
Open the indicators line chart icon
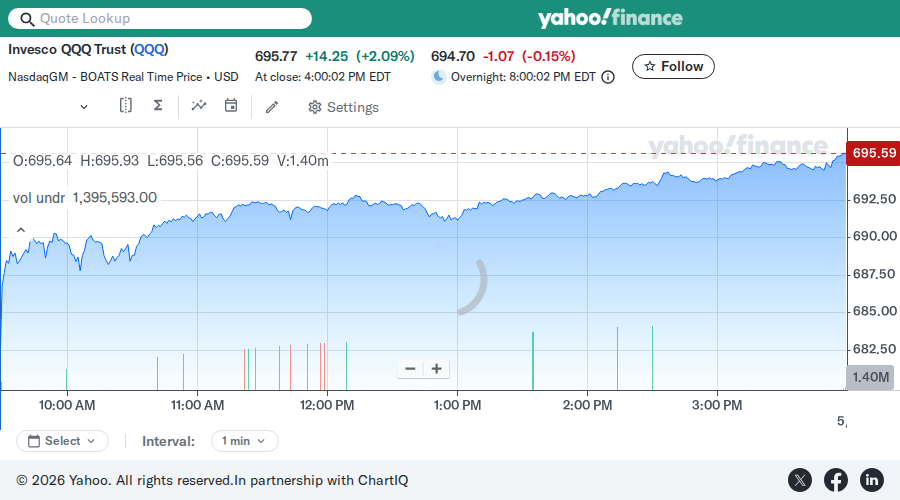(199, 106)
